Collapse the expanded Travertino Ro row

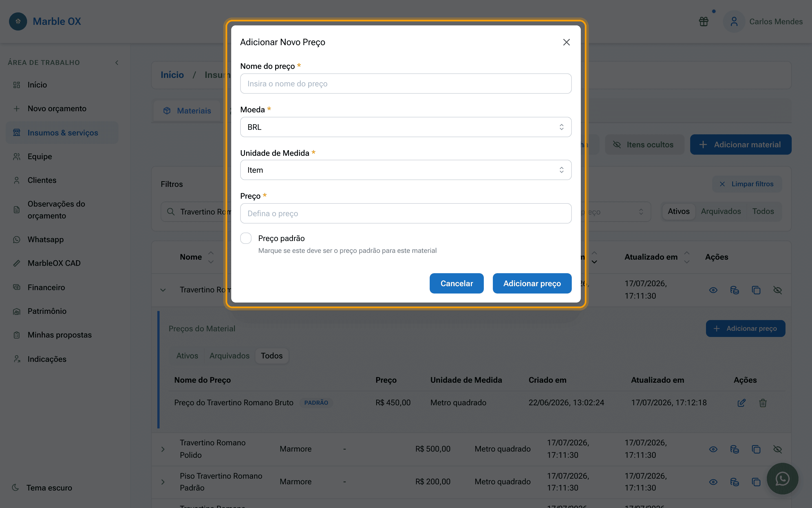point(163,290)
